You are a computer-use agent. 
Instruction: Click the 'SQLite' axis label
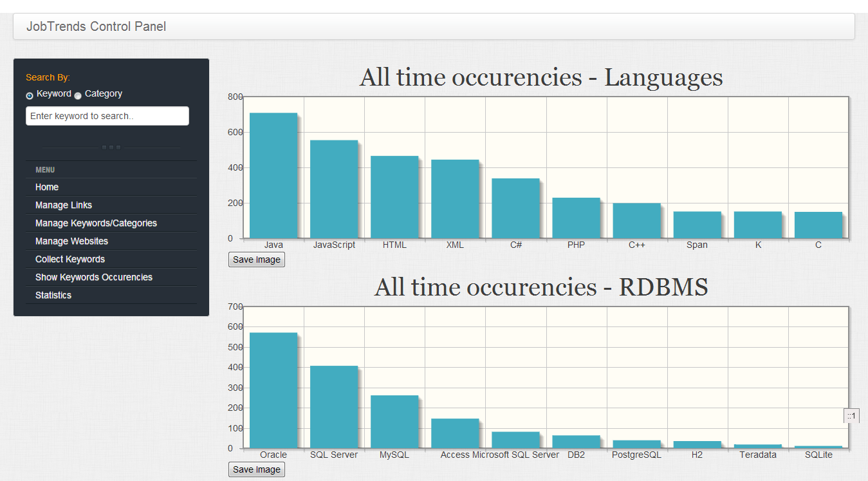(x=818, y=455)
